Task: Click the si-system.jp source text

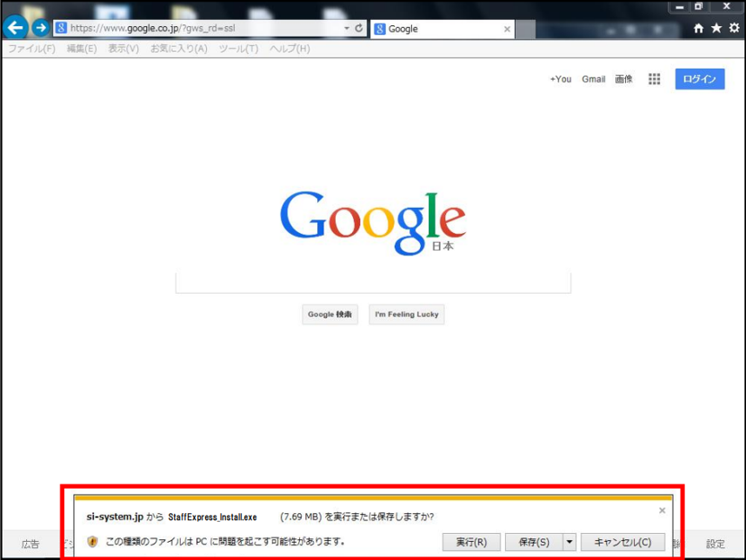Action: [x=115, y=517]
